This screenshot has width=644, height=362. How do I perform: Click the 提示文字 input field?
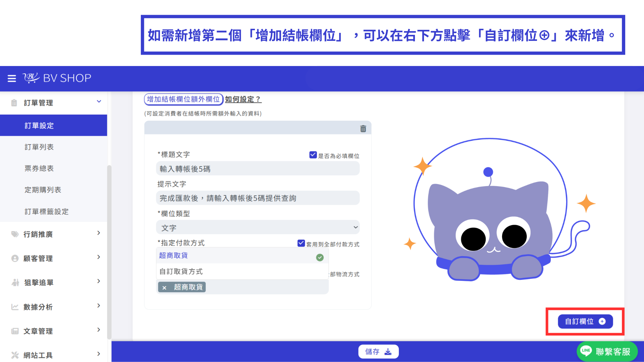pos(258,198)
